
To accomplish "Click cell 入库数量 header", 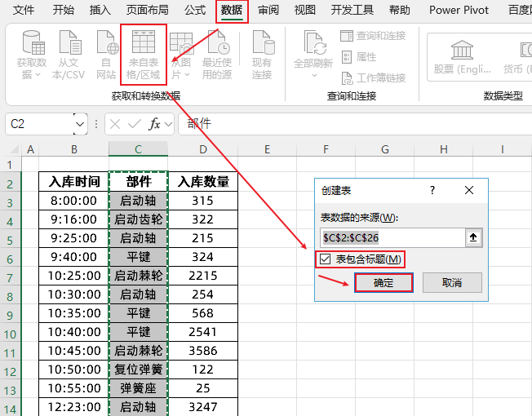I will pyautogui.click(x=203, y=182).
